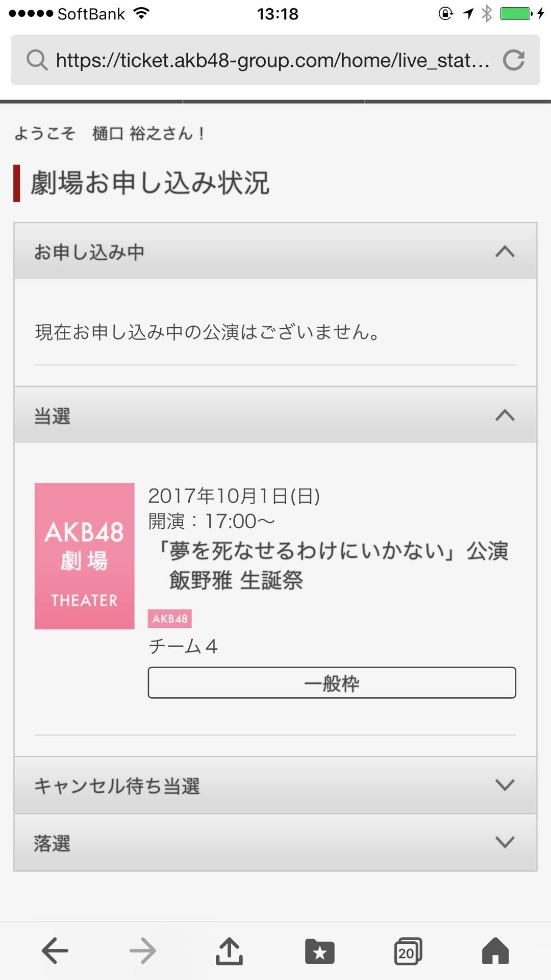Collapse the お申し込み中 section chevron
The width and height of the screenshot is (551, 980).
coord(505,252)
